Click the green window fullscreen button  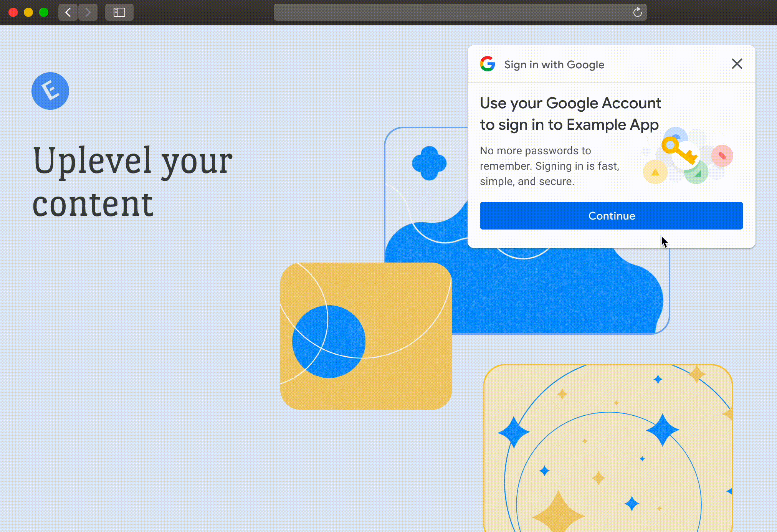click(x=44, y=12)
